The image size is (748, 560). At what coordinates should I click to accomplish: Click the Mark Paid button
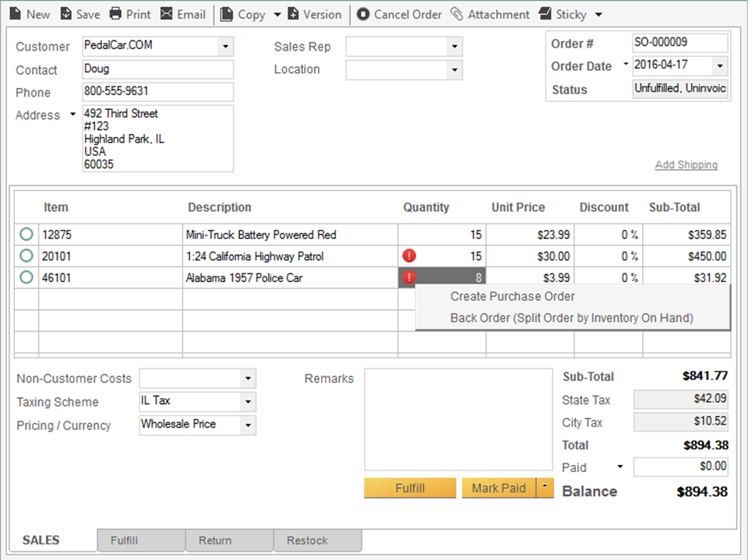(499, 488)
